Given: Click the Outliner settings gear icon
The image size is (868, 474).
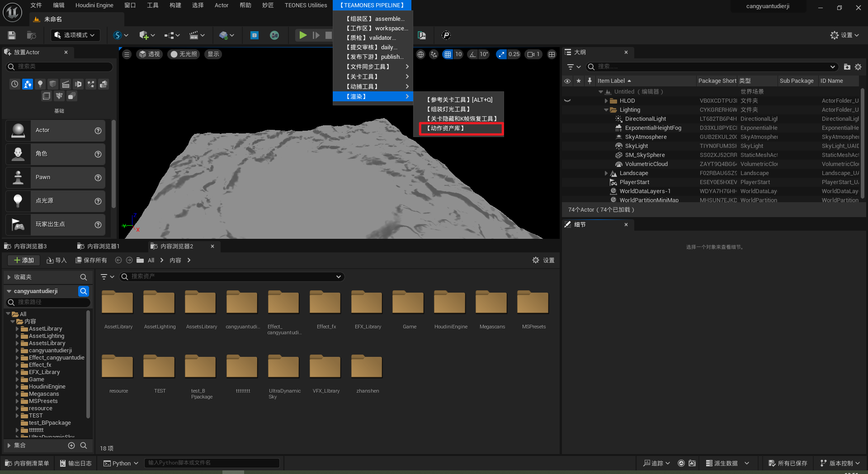Looking at the screenshot, I should (858, 67).
